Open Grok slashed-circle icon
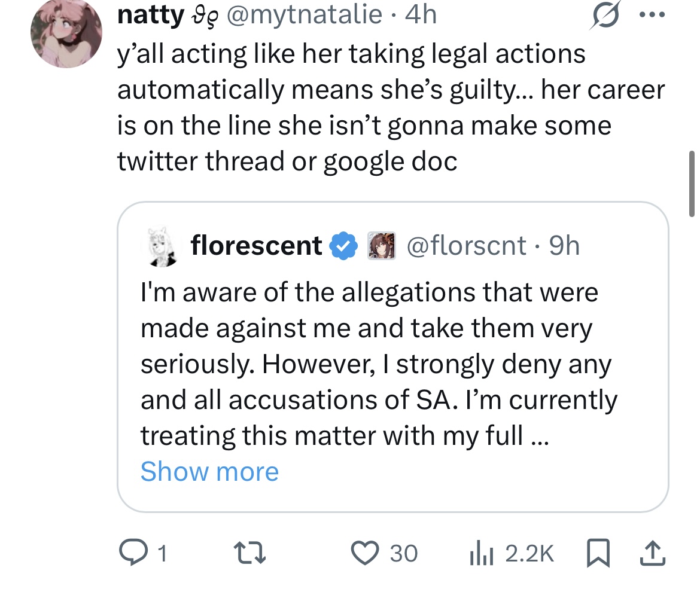The width and height of the screenshot is (700, 589). click(605, 15)
